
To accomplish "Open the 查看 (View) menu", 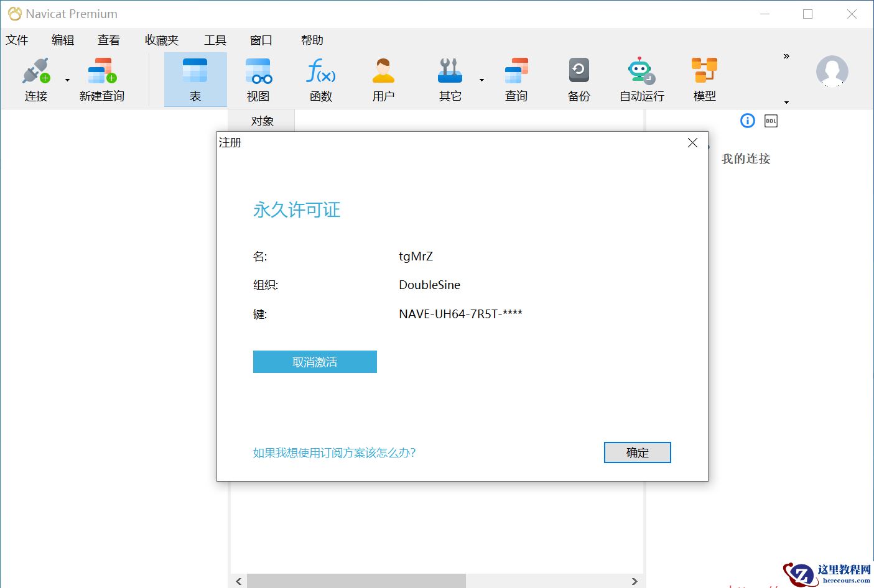I will pyautogui.click(x=109, y=40).
